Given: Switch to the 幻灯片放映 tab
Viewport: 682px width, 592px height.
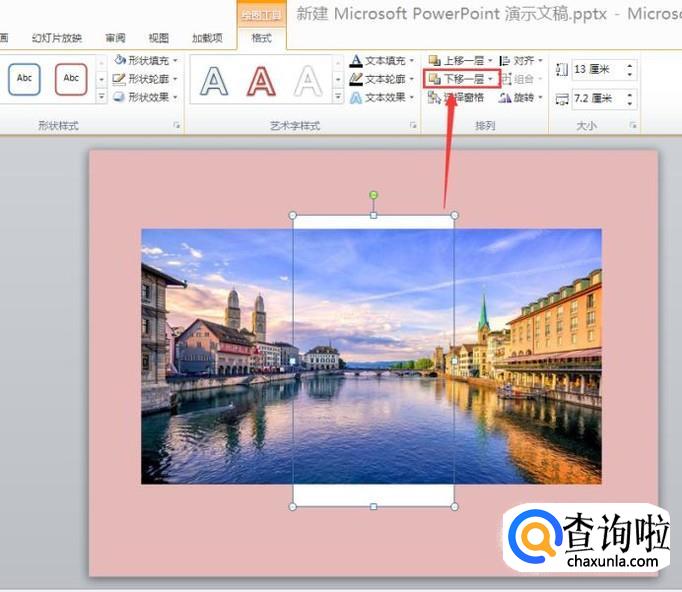Looking at the screenshot, I should [57, 38].
